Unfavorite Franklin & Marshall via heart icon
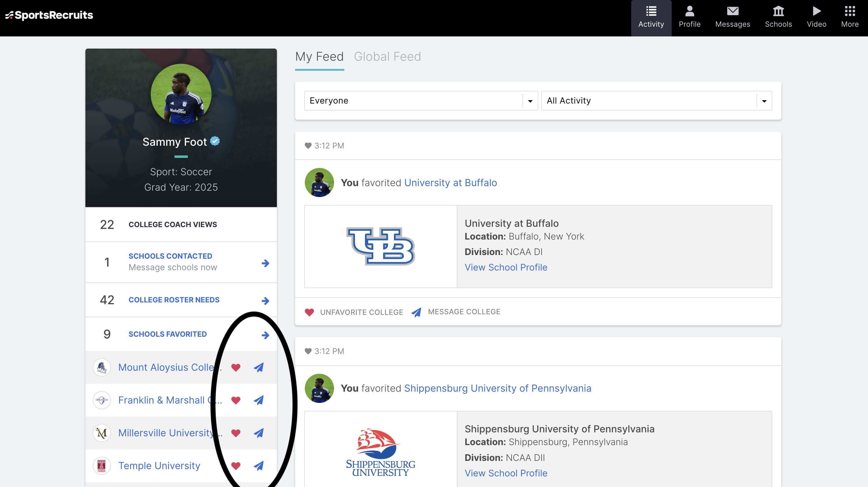The image size is (868, 487). point(236,400)
